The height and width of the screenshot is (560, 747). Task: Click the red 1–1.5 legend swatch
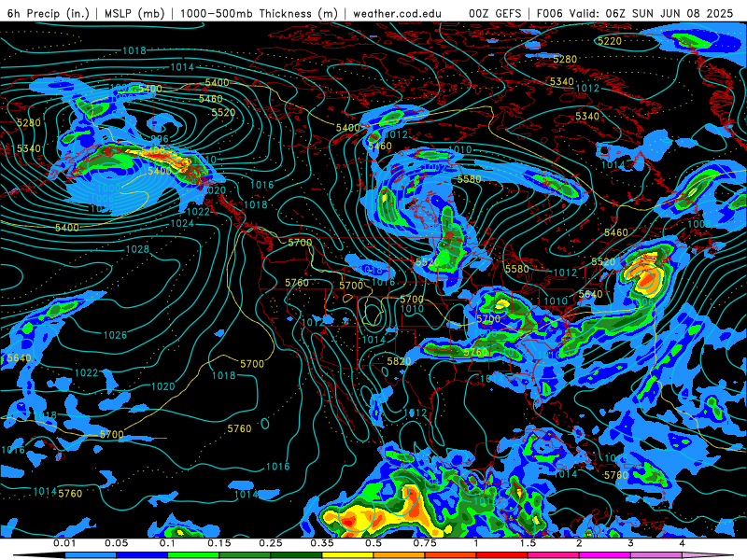502,555
